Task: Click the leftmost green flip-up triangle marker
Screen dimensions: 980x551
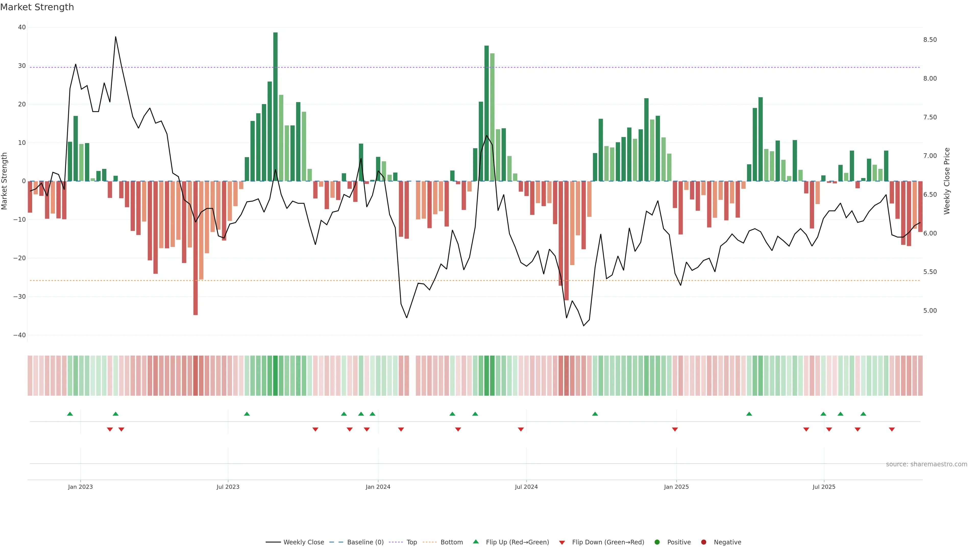Action: pos(70,414)
